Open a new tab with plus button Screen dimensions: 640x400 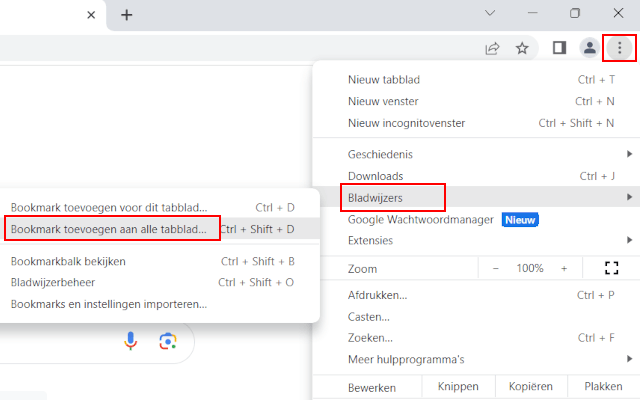(126, 15)
